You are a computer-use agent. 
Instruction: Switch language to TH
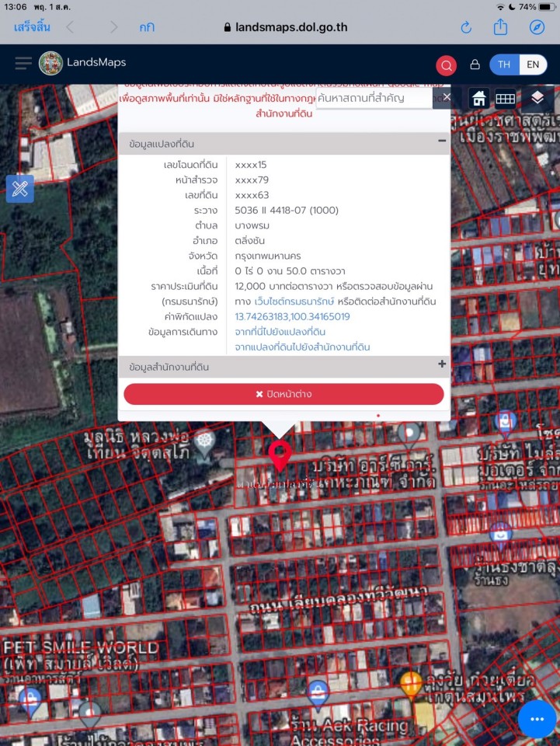pos(504,64)
